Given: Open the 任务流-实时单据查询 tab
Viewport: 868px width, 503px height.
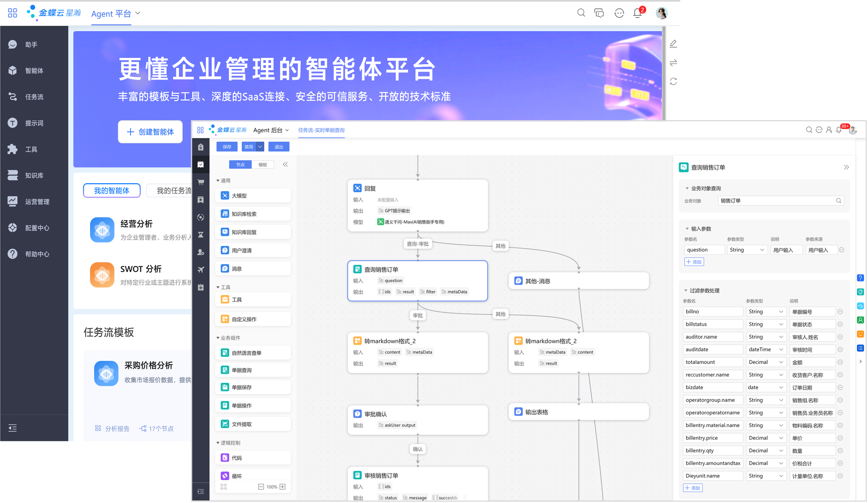Looking at the screenshot, I should (x=321, y=130).
